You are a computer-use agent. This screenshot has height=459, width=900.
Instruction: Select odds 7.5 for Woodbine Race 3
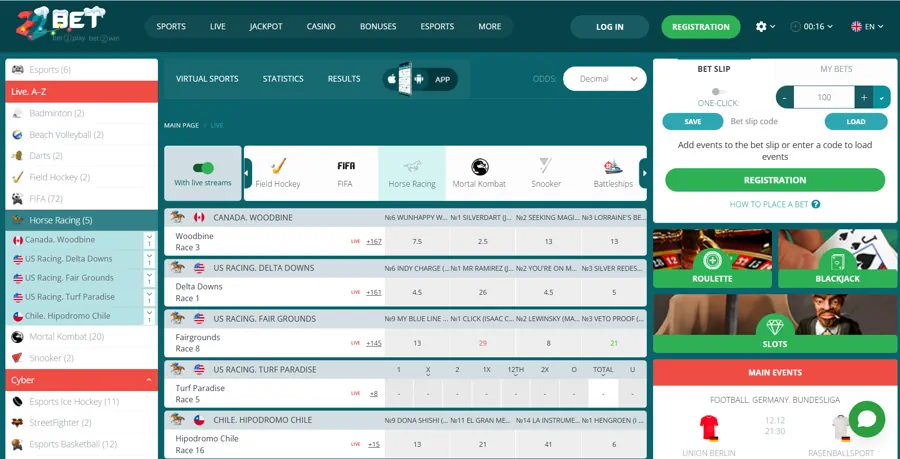[x=417, y=242]
